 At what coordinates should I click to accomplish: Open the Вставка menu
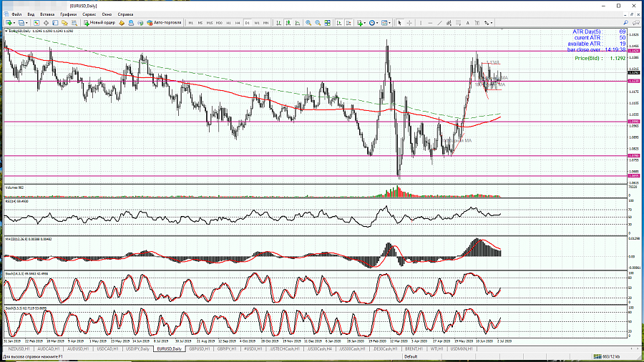(x=47, y=14)
